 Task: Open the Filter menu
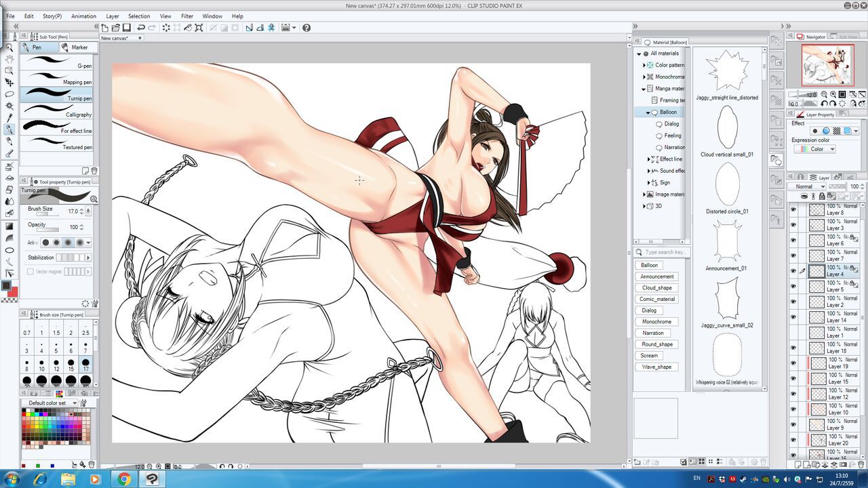tap(187, 16)
